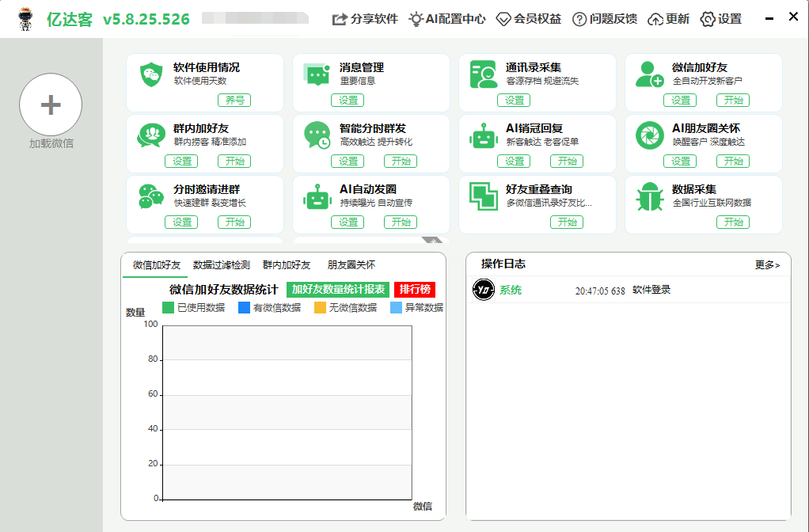Click 设置 button in 通讯录采集 card
The width and height of the screenshot is (809, 532).
coord(514,100)
